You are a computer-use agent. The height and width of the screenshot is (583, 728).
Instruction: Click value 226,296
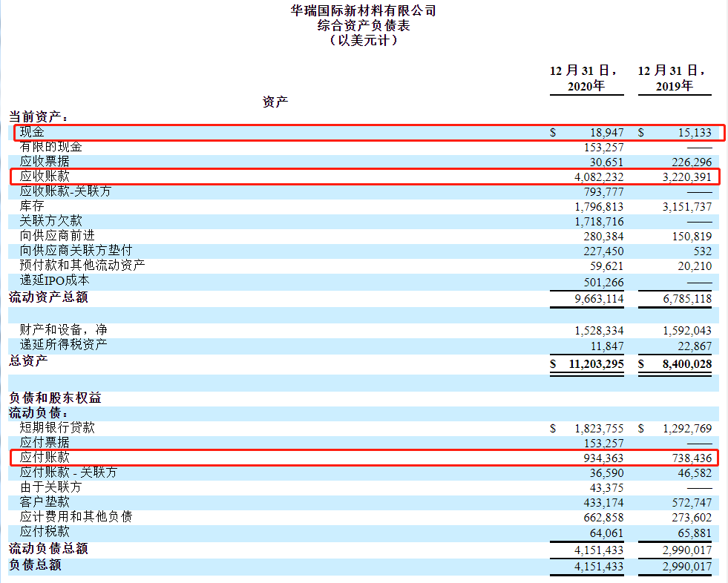coord(692,162)
